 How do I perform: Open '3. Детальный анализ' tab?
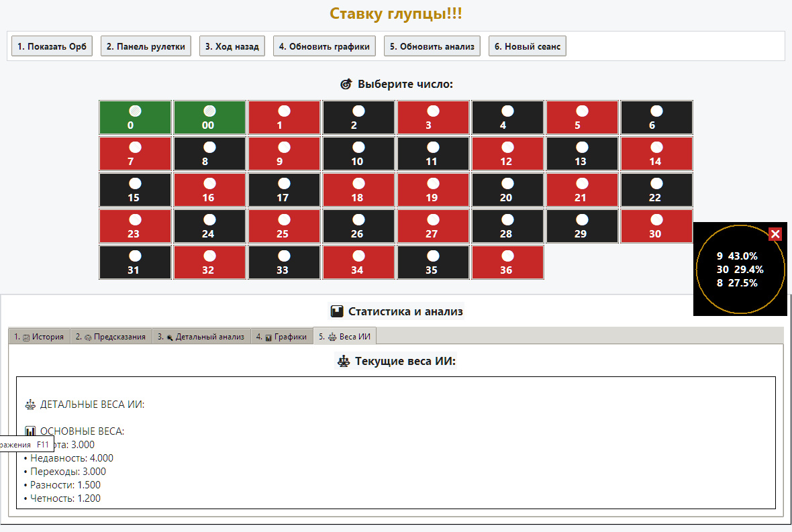point(201,337)
